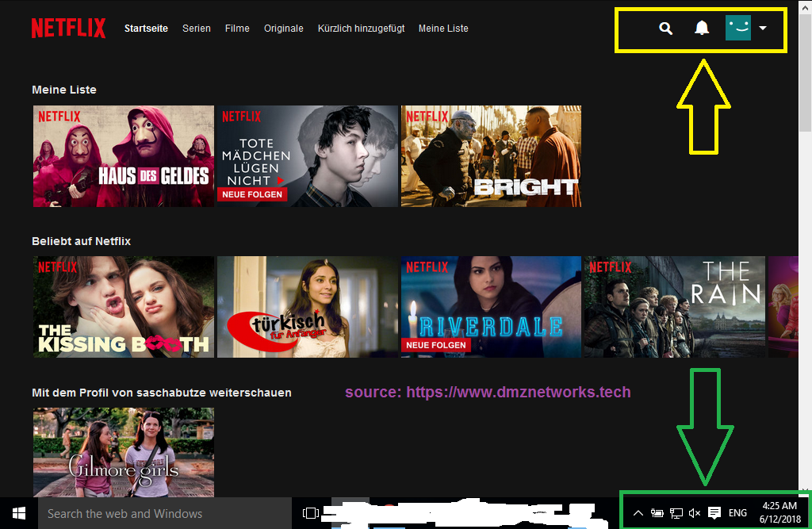Open the Filme menu item
812x529 pixels.
237,29
